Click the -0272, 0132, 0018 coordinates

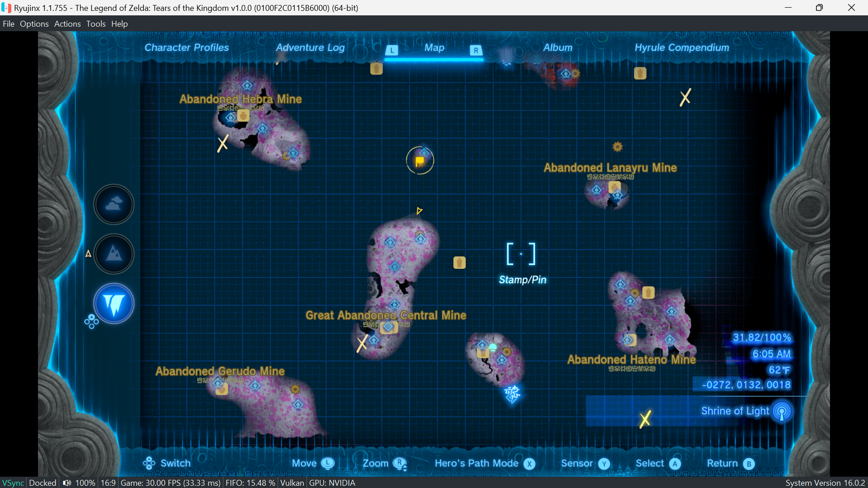746,385
